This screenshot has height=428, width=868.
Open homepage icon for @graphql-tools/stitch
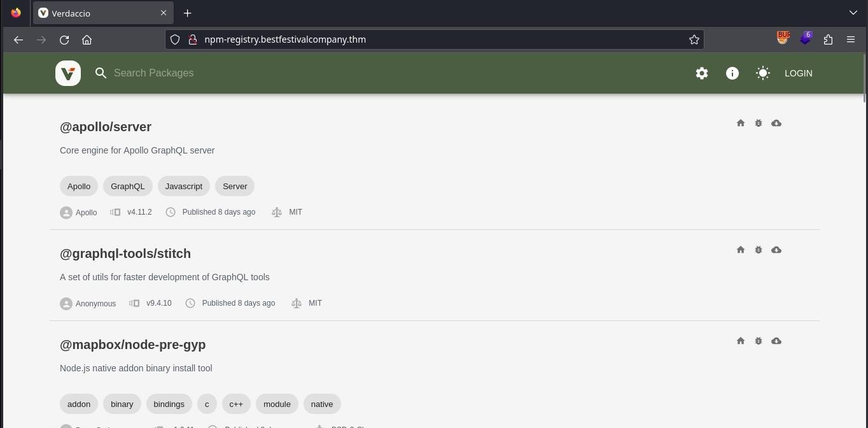pos(741,250)
